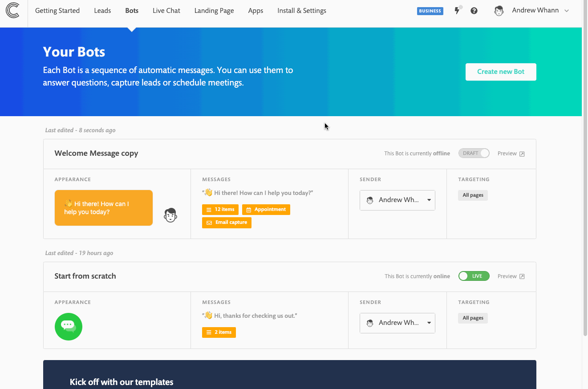Open the lightning bolt shortcuts icon
Screen dimensions: 588x389
click(x=458, y=11)
